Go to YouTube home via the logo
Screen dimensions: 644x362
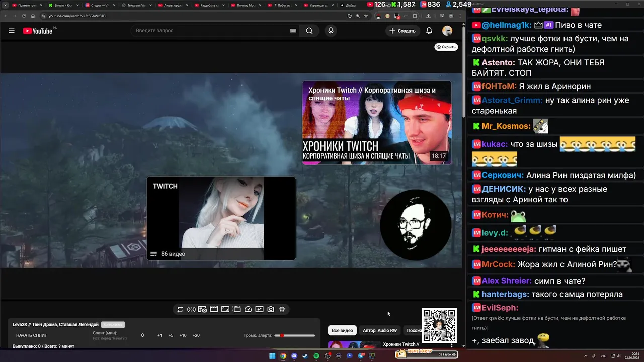[x=38, y=31]
